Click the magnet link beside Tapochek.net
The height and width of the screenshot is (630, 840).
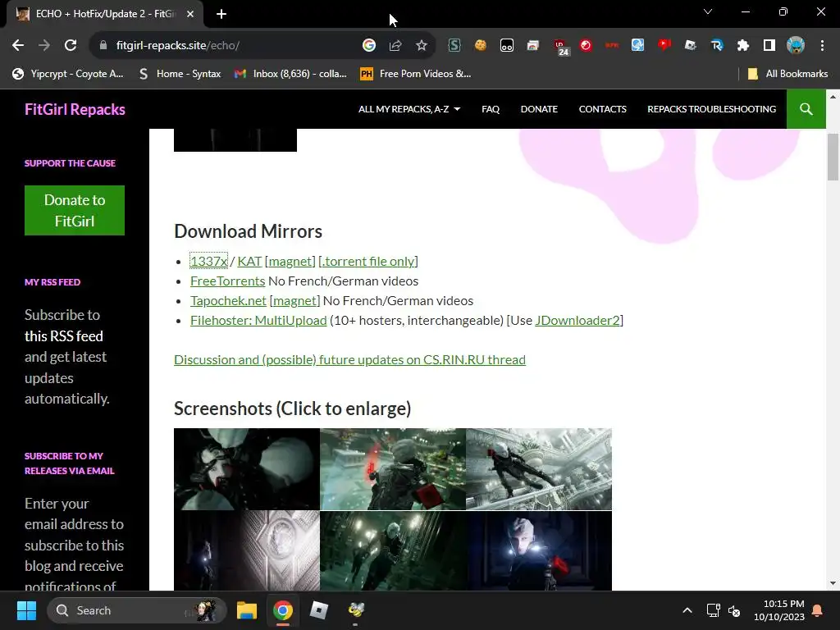pyautogui.click(x=294, y=301)
